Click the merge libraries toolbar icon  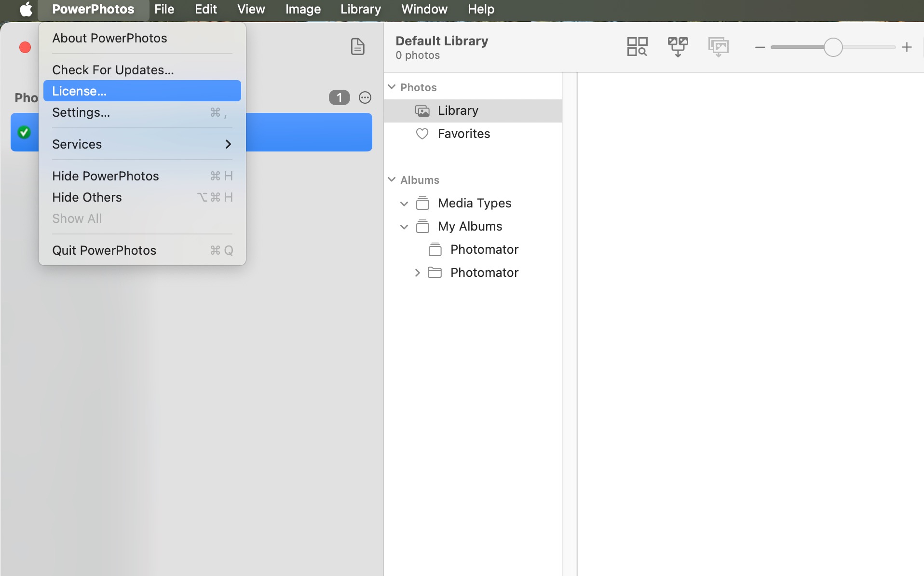tap(678, 47)
